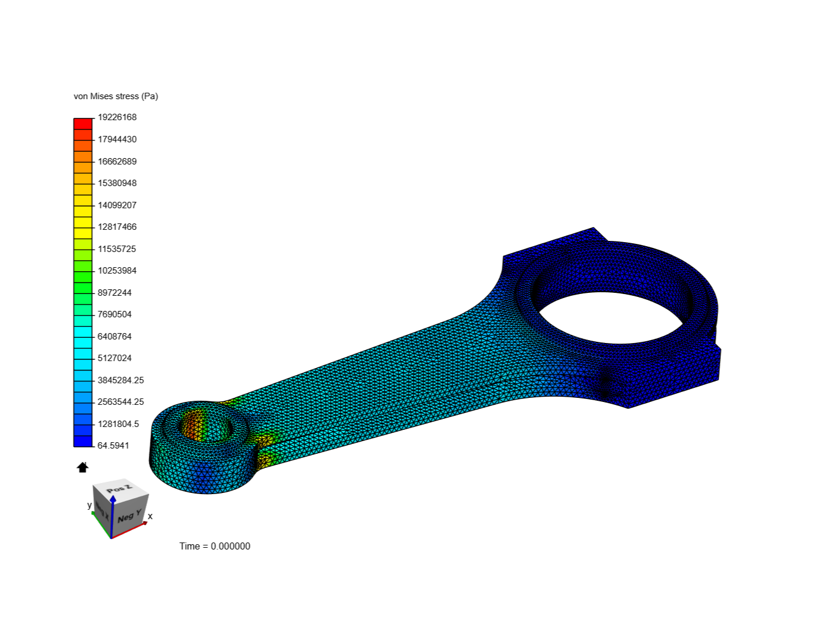Click legend value 5127024
The width and height of the screenshot is (840, 630).
pyautogui.click(x=115, y=358)
